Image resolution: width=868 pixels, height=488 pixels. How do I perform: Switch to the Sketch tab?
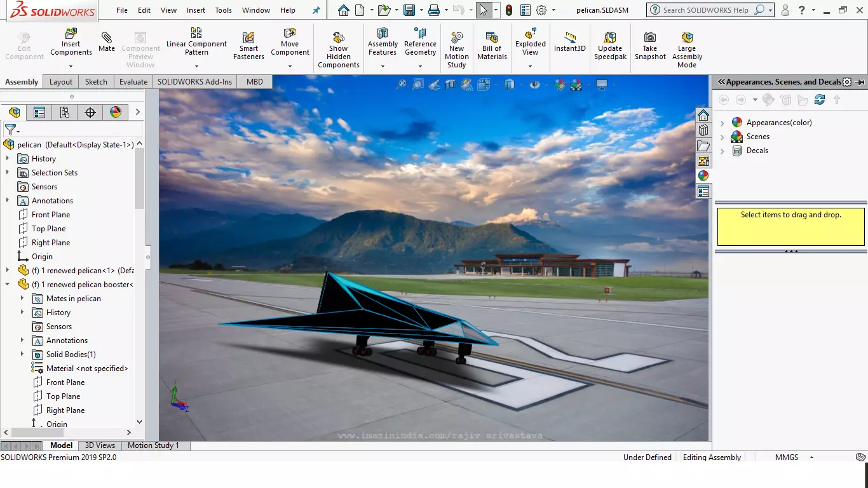(96, 82)
